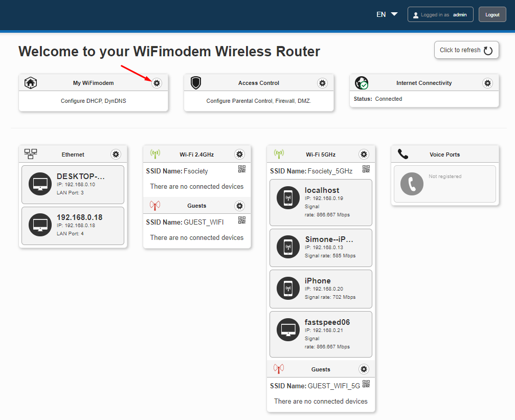Open the My WiFimodem settings gear
This screenshot has width=515, height=420.
click(x=156, y=82)
